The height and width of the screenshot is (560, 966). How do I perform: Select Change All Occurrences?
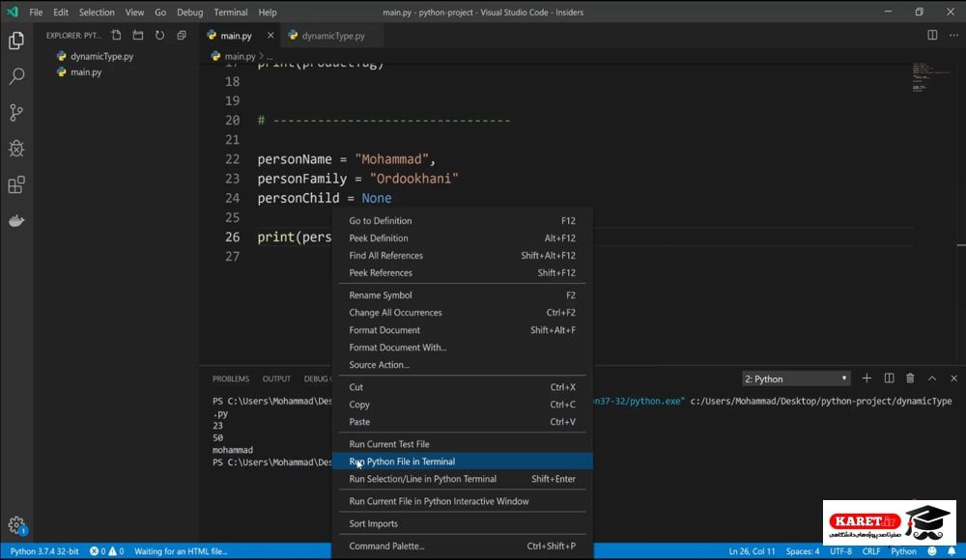pos(462,312)
